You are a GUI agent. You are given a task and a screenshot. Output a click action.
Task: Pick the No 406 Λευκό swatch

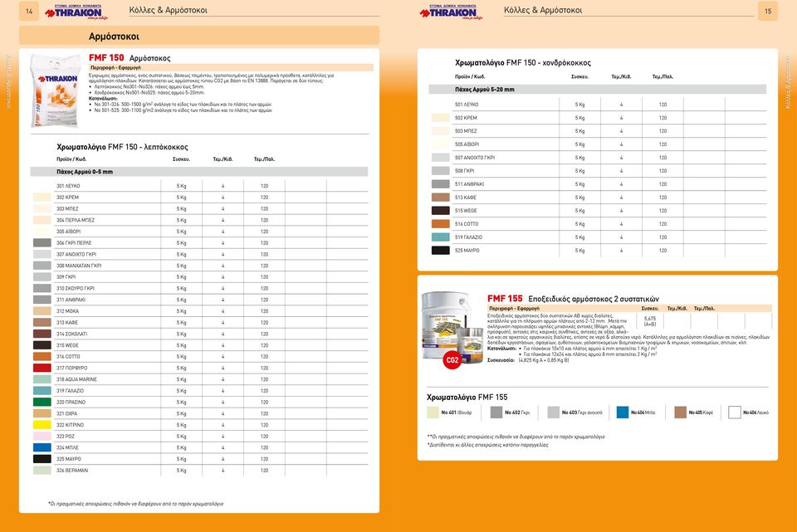735,412
